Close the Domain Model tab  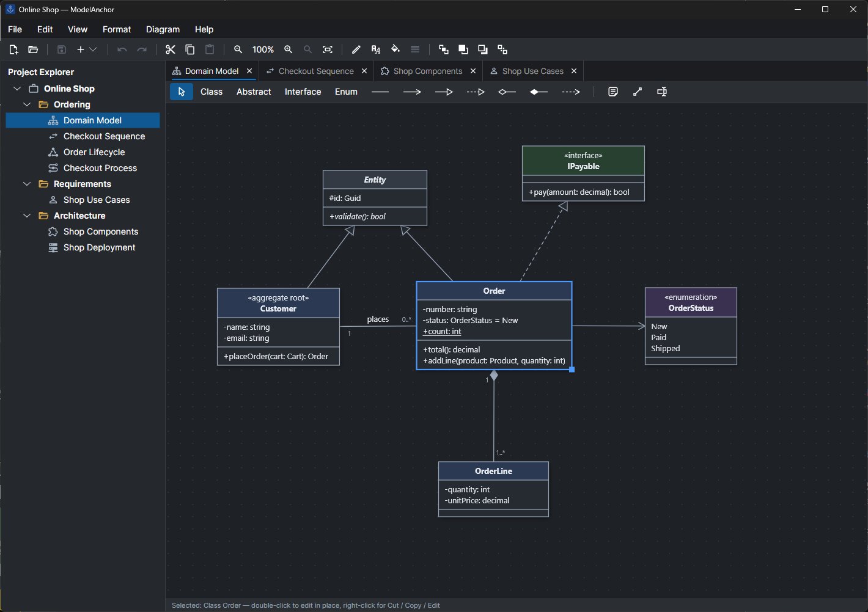249,71
